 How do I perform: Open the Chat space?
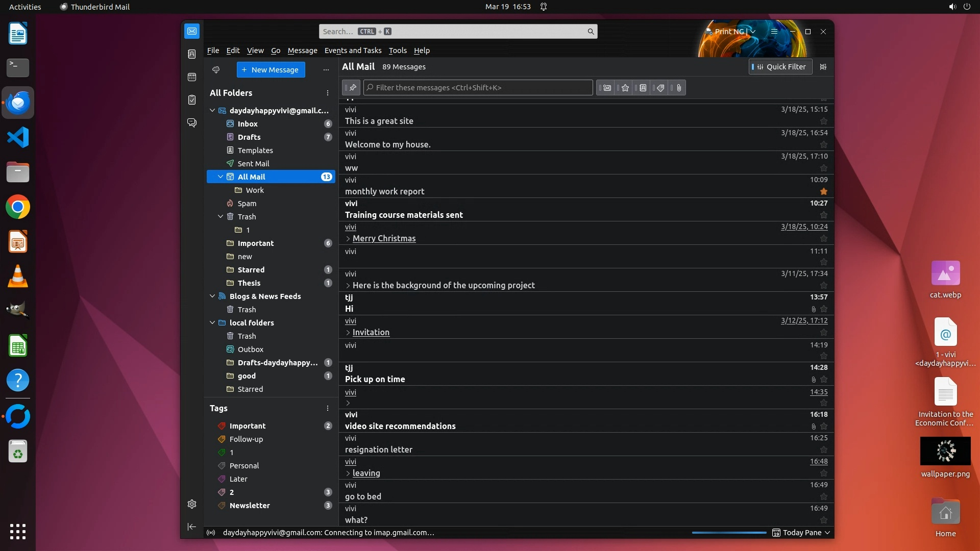(x=192, y=123)
